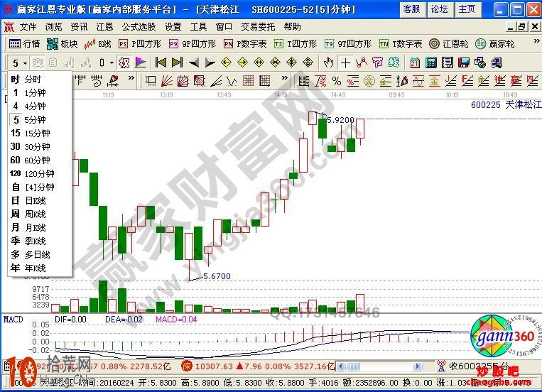Screen dimensions: 542x392
Task: Choose 分时 from the period list
Action: [40, 79]
